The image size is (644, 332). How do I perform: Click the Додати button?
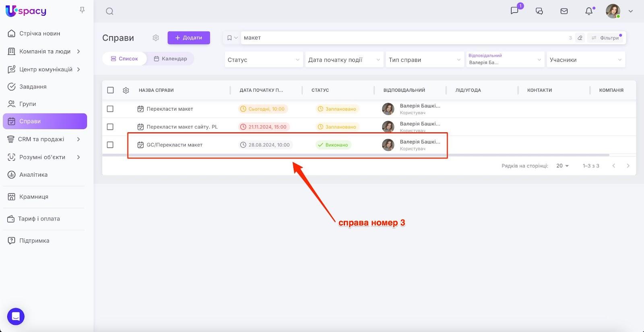(189, 38)
